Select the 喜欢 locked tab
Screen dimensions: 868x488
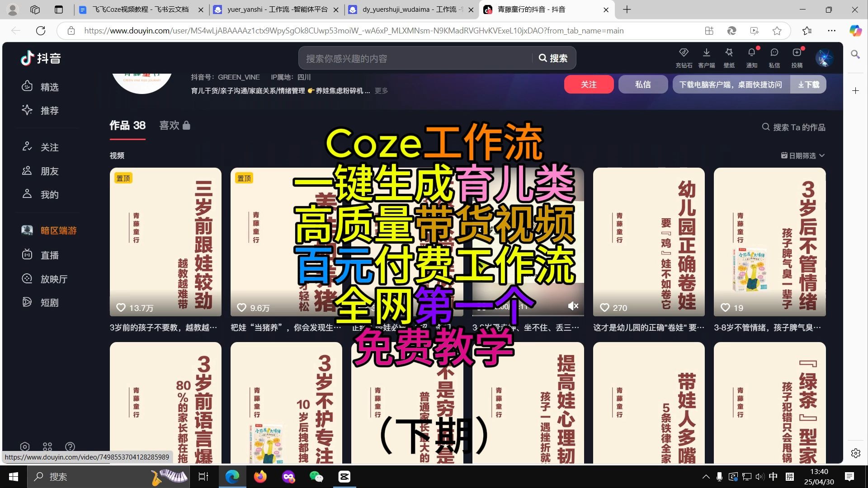(x=175, y=125)
